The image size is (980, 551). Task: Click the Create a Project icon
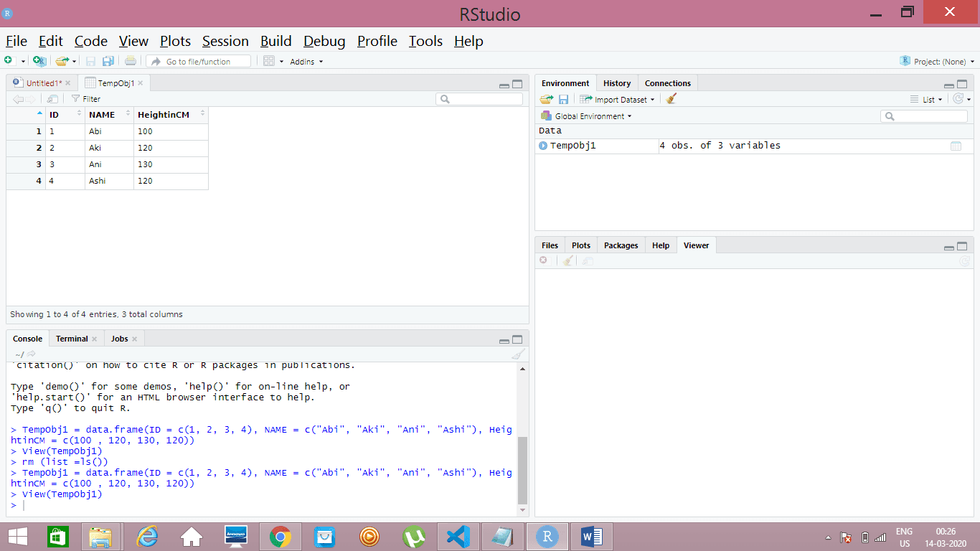(39, 62)
